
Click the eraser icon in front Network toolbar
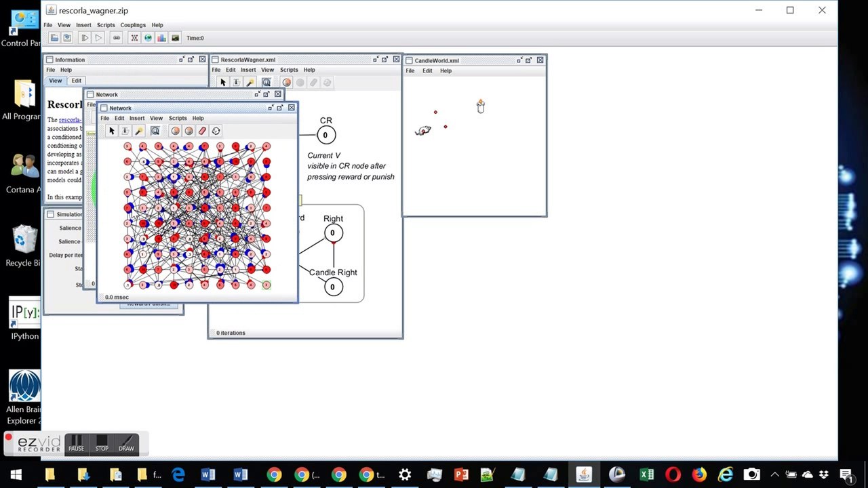[202, 131]
